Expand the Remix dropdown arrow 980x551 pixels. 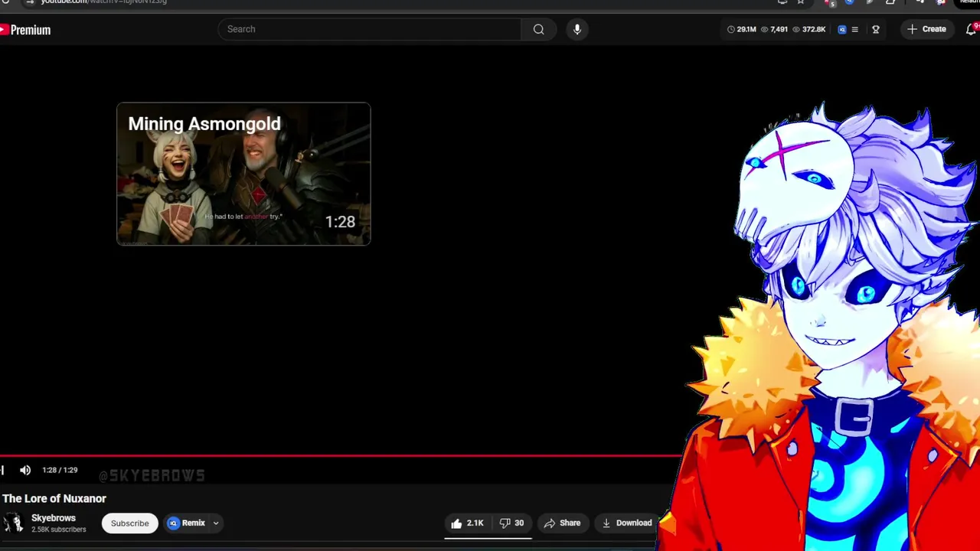[216, 523]
